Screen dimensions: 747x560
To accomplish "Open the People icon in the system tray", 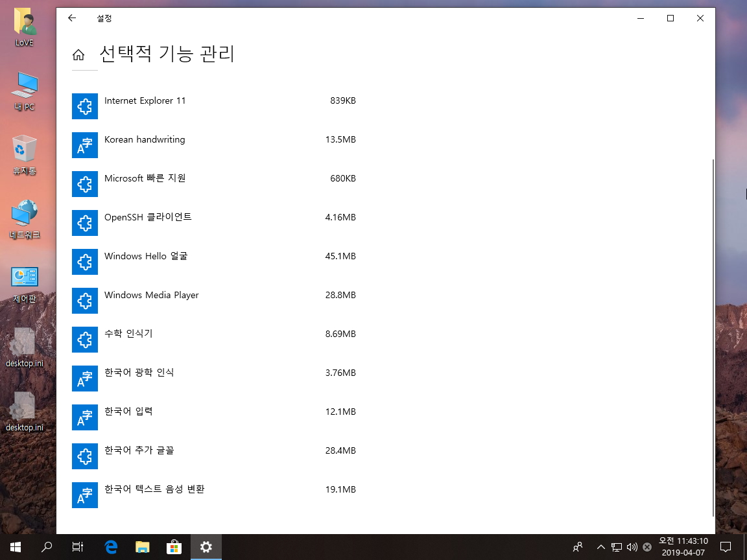I will (577, 546).
